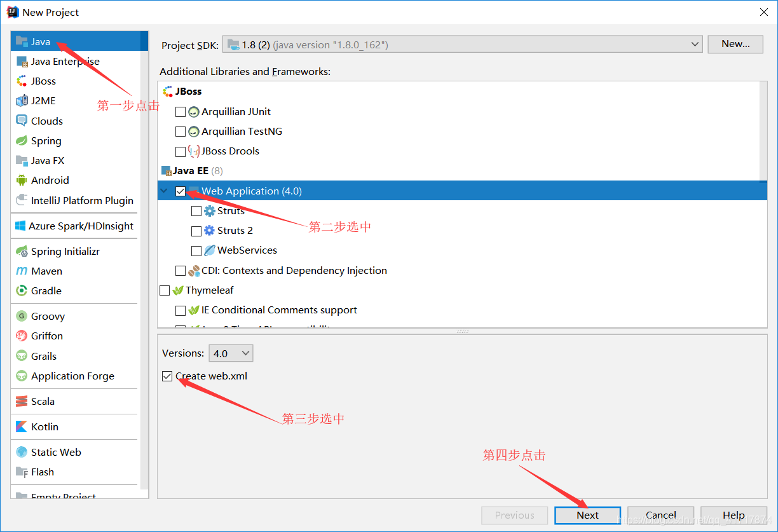
Task: Enable the Arquillian JUnit checkbox
Action: pyautogui.click(x=181, y=112)
